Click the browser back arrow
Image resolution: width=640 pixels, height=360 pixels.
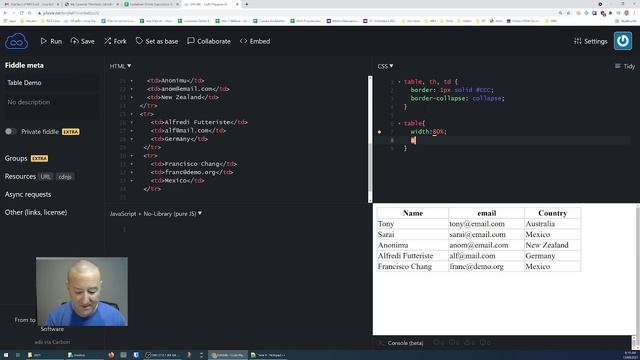5,13
